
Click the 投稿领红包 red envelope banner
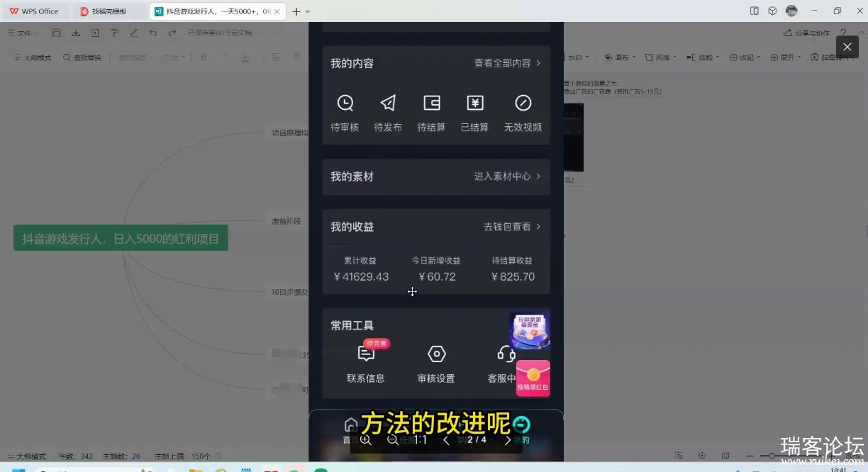point(533,378)
